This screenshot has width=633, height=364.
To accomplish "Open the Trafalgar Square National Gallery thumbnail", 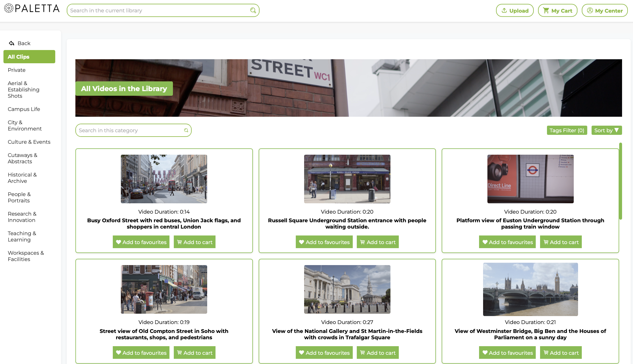I will coord(347,289).
